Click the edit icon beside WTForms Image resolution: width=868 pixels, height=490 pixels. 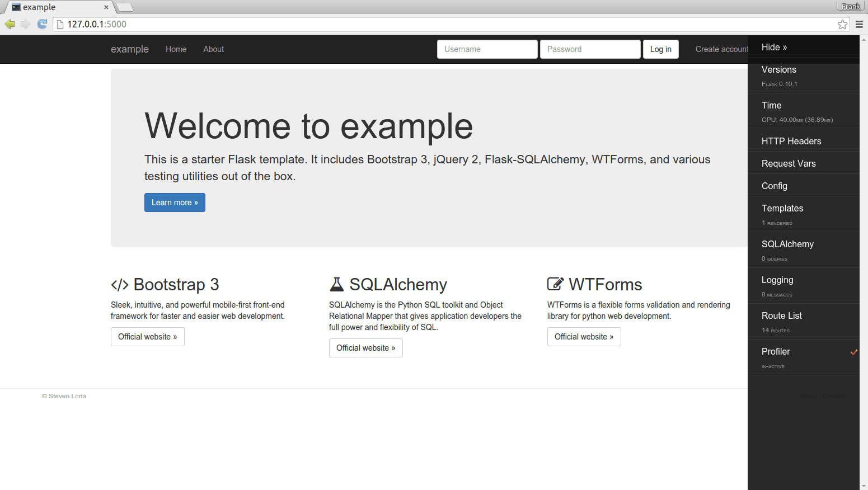555,284
